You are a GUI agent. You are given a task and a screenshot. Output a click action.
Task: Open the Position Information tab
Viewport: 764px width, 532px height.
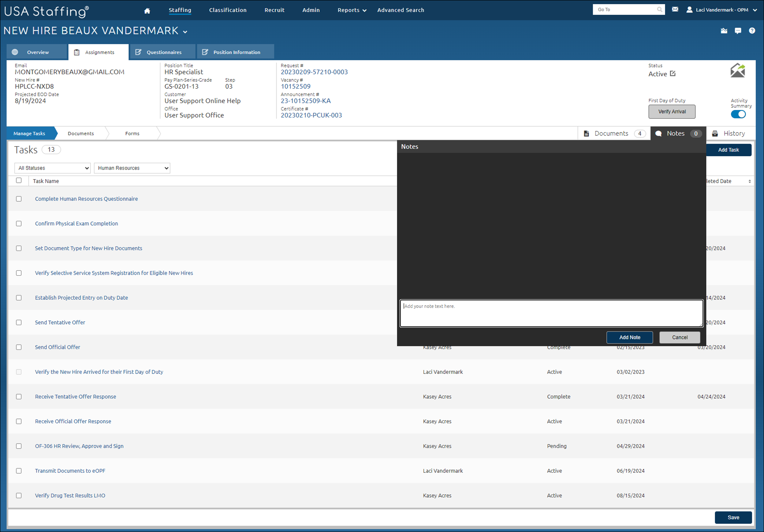tap(236, 52)
